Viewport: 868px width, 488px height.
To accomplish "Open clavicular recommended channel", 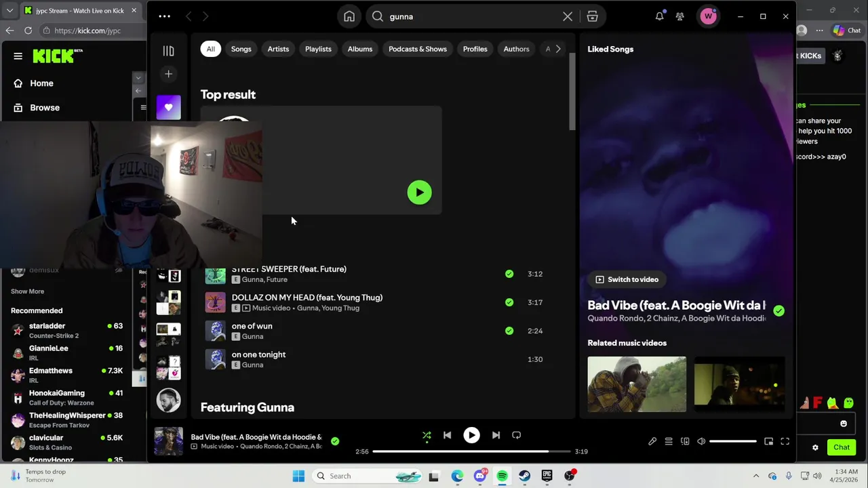I will click(66, 443).
